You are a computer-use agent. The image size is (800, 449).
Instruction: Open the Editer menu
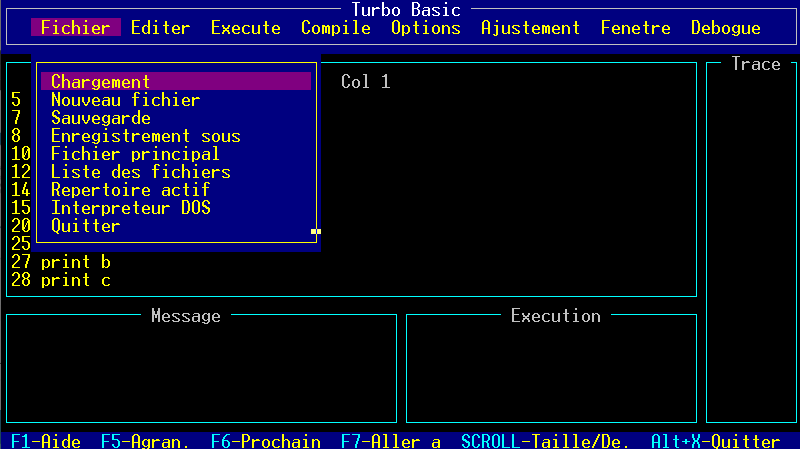click(x=160, y=28)
